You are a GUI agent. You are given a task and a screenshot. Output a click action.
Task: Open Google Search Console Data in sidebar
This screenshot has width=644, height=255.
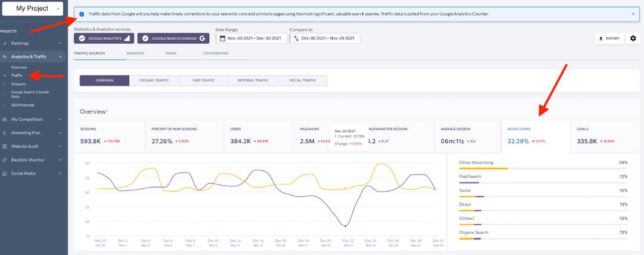[x=30, y=94]
